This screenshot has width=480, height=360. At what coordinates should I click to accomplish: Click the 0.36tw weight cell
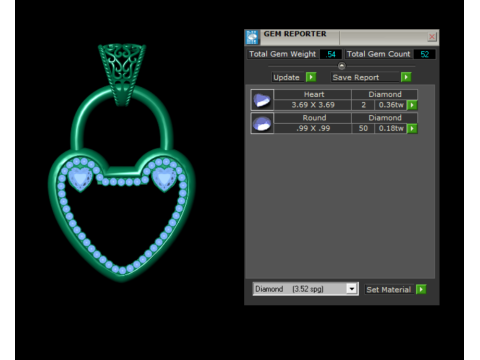[391, 105]
